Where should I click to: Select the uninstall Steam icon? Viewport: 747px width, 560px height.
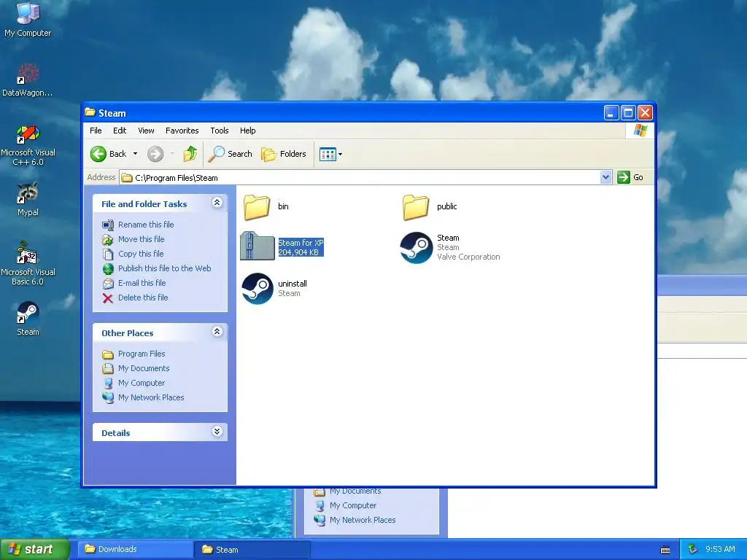tap(258, 288)
